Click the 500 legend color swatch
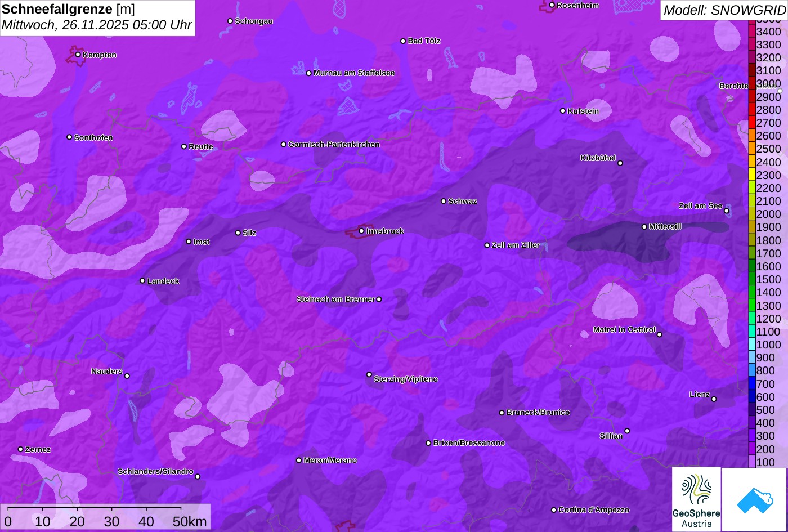Viewport: 788px width, 532px height. (751, 410)
